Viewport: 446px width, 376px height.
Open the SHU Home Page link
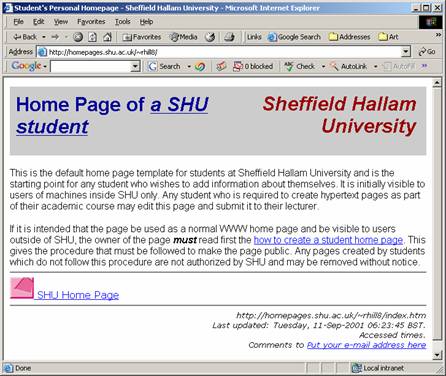[78, 295]
